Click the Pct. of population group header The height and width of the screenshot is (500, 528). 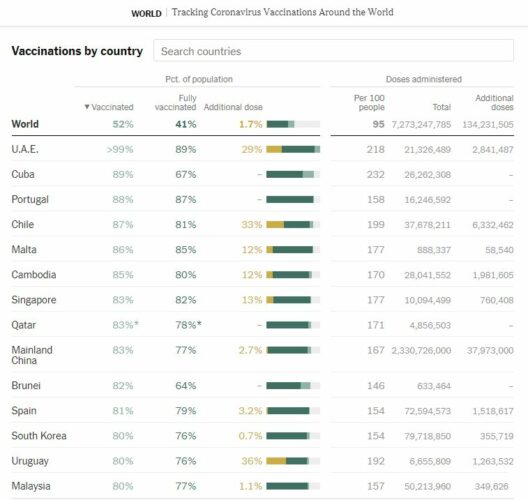(199, 79)
